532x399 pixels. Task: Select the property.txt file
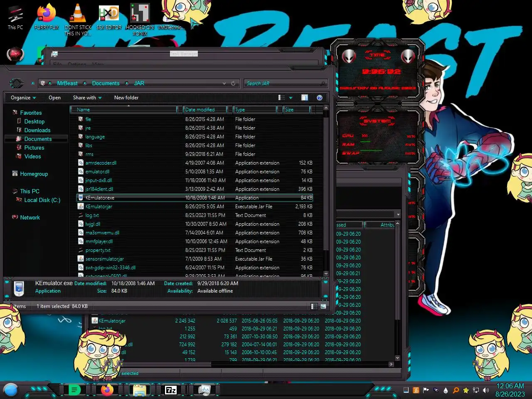click(98, 250)
